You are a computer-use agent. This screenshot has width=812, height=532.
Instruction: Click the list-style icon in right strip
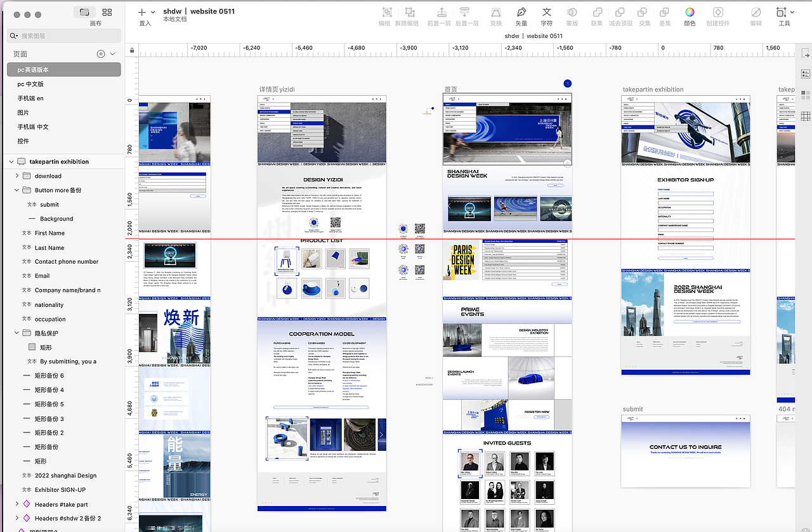[806, 74]
